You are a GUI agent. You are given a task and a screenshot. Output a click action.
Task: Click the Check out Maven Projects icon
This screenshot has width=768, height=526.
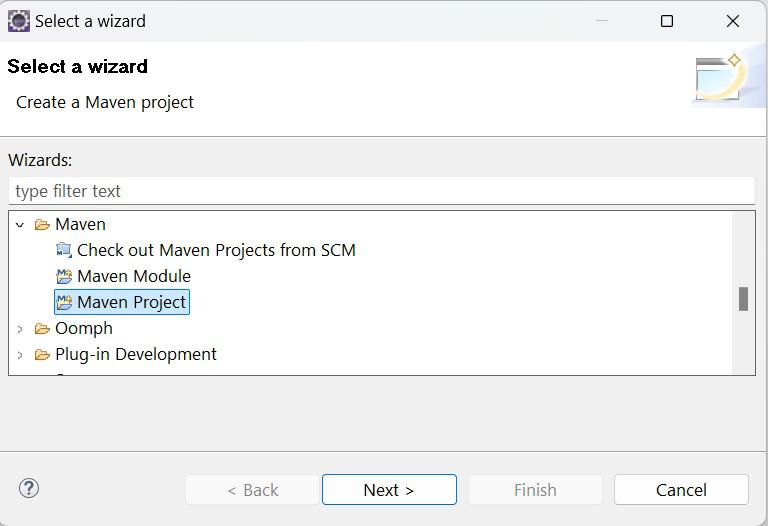click(64, 251)
